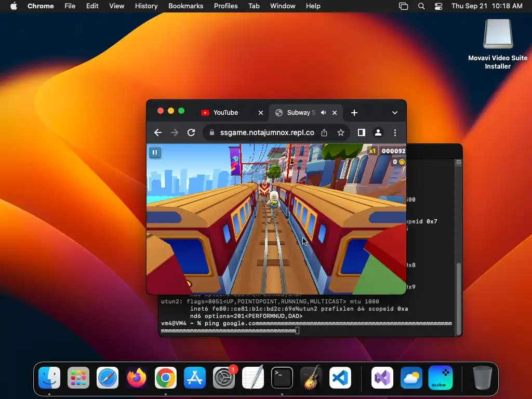
Task: Open TextEdit from the Dock
Action: coord(253,378)
